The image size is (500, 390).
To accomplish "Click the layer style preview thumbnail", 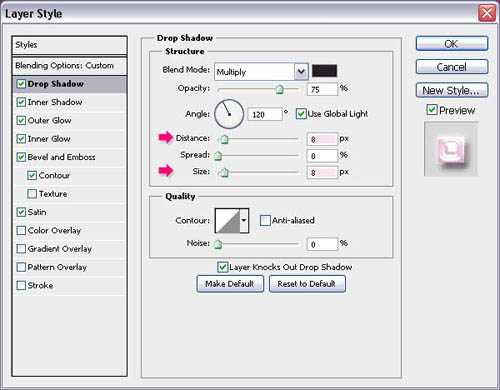I will (x=451, y=149).
